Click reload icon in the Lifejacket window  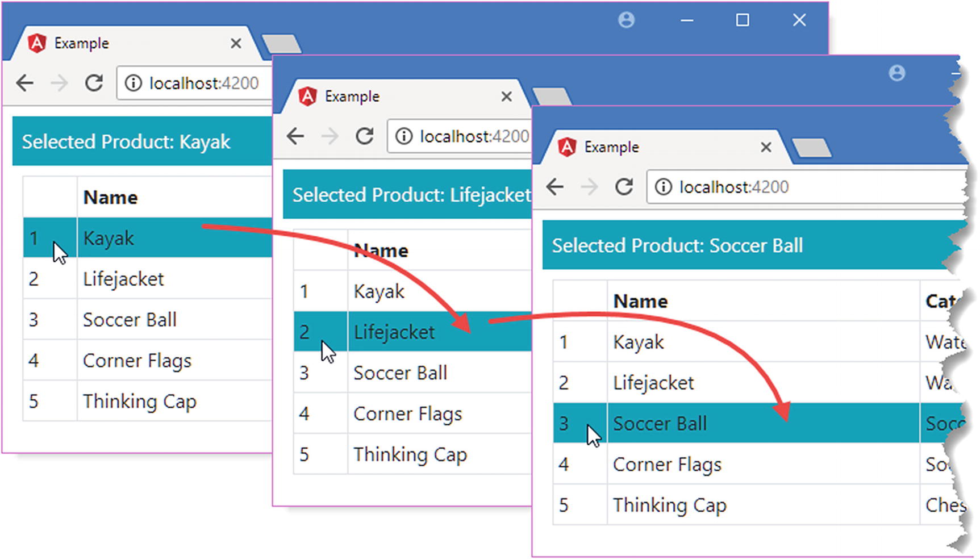[364, 136]
